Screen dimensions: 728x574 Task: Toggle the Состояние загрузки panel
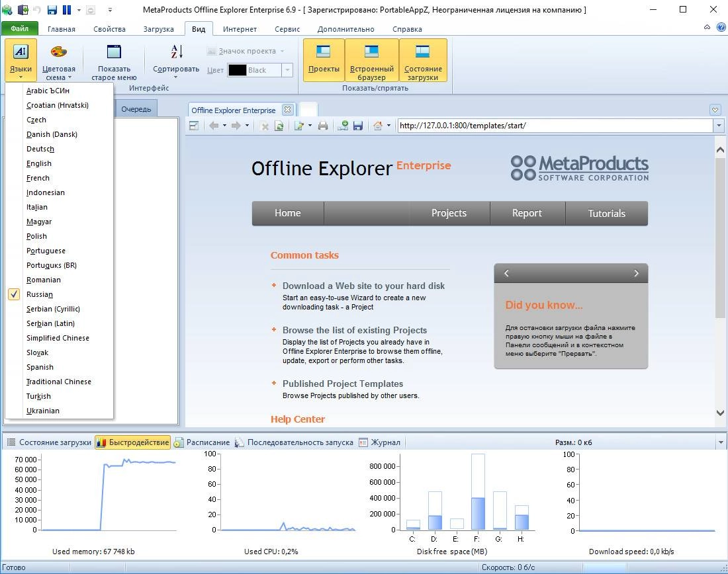[422, 60]
